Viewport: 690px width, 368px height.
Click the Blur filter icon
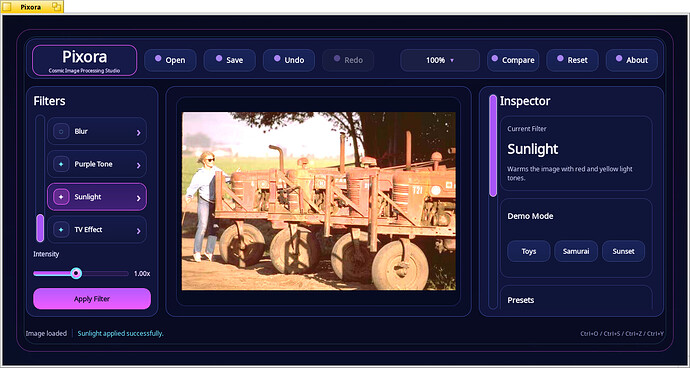point(61,131)
